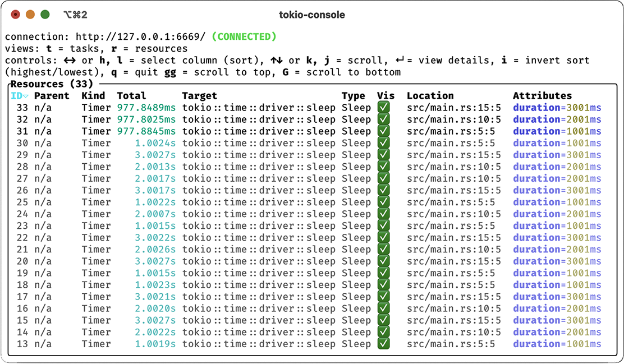Click the Vis checkmark for resource 20
This screenshot has height=364, width=624.
(x=384, y=261)
